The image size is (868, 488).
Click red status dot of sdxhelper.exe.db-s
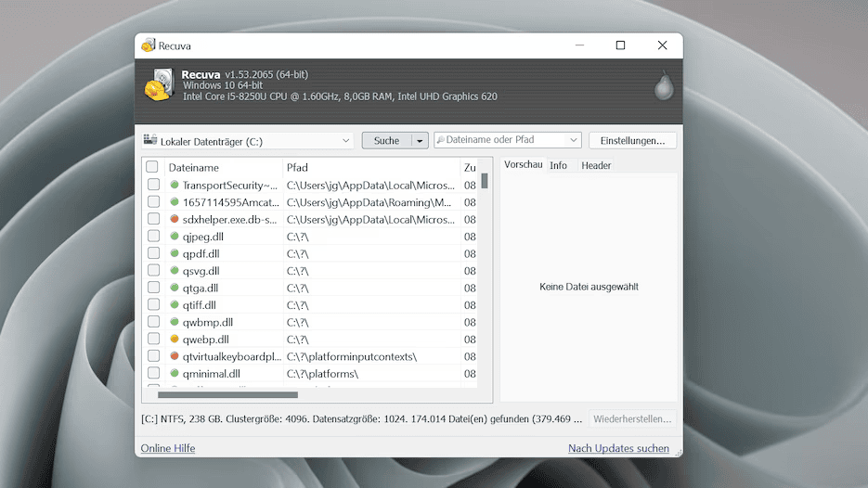coord(174,220)
